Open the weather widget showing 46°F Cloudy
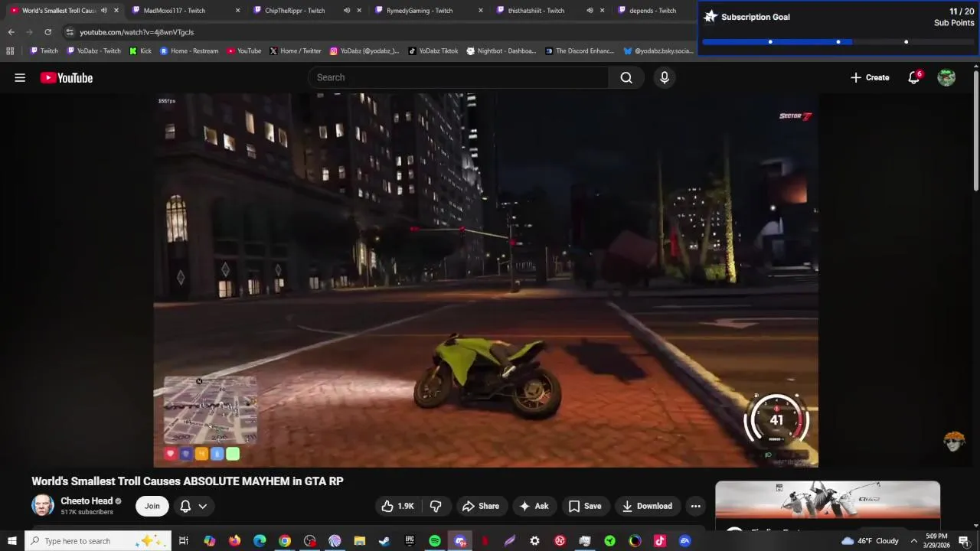This screenshot has height=551, width=980. click(x=870, y=541)
